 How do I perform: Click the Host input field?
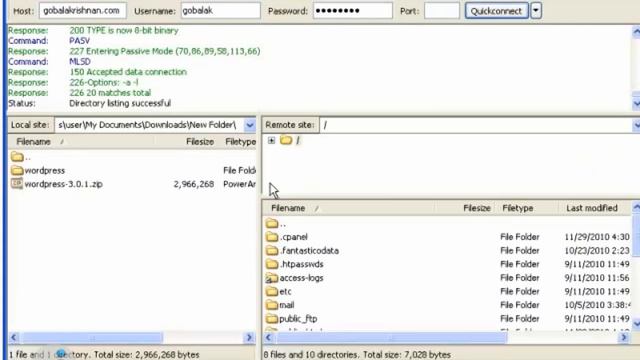[x=82, y=11]
